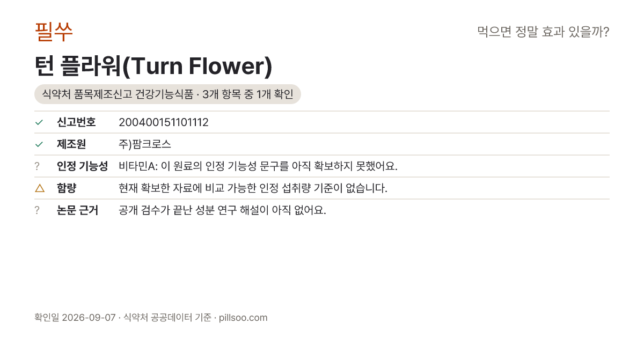The image size is (644, 338).
Task: Click the 필쑤 logo
Action: 54,32
